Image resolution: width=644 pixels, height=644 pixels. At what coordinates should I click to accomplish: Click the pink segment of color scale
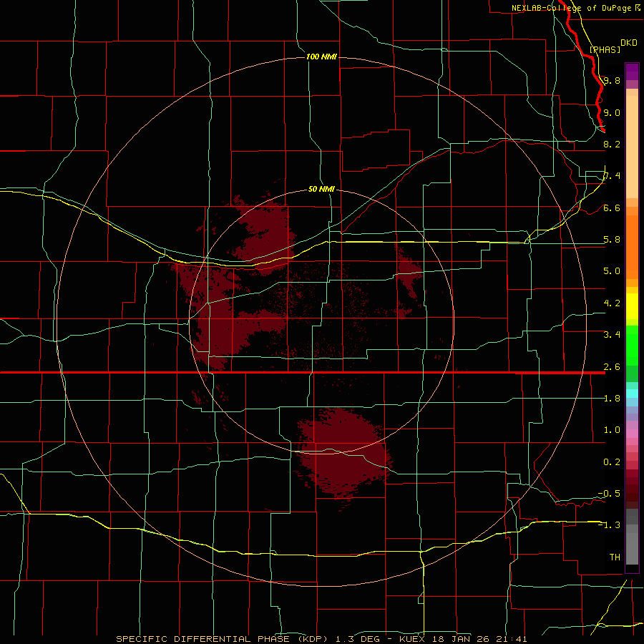point(632,434)
